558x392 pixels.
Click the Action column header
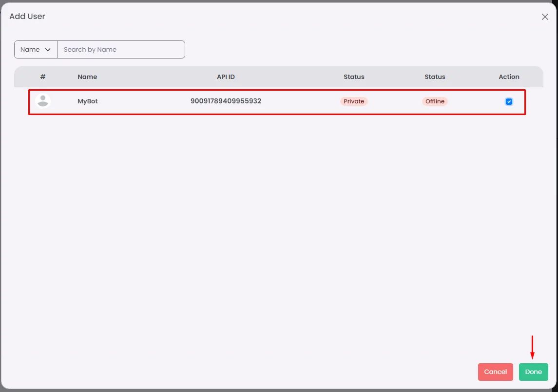click(508, 77)
